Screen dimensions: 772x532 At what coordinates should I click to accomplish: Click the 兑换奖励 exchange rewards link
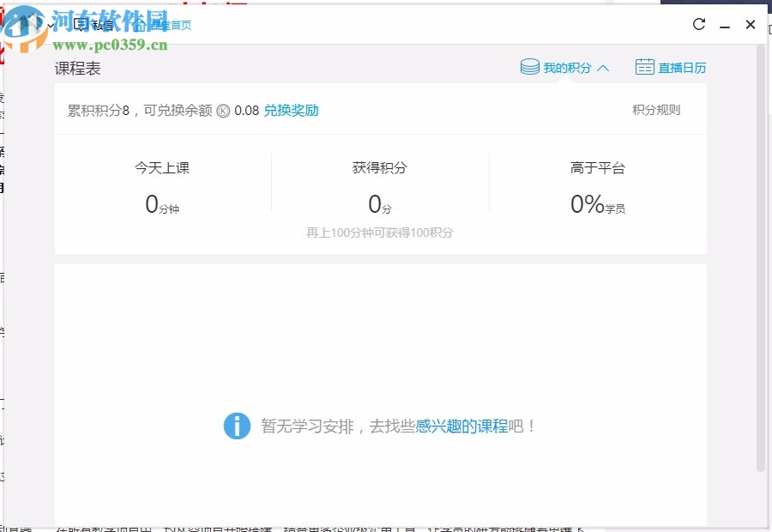(x=291, y=110)
